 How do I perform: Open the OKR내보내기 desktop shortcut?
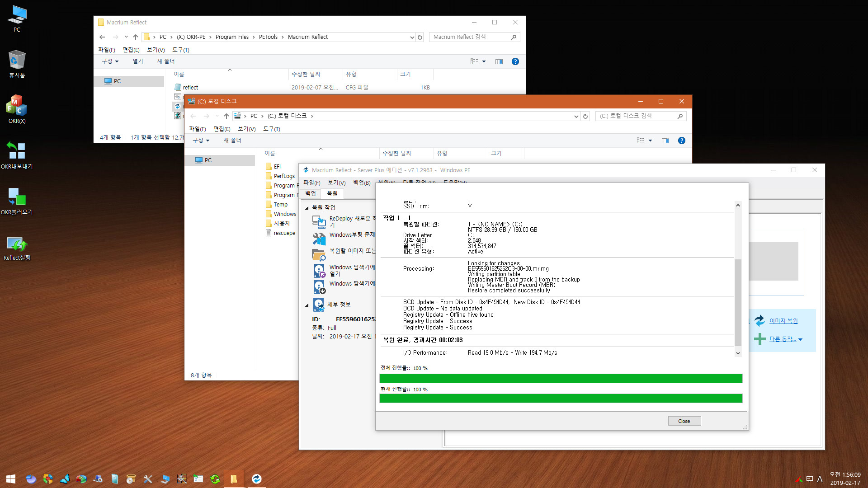[17, 155]
